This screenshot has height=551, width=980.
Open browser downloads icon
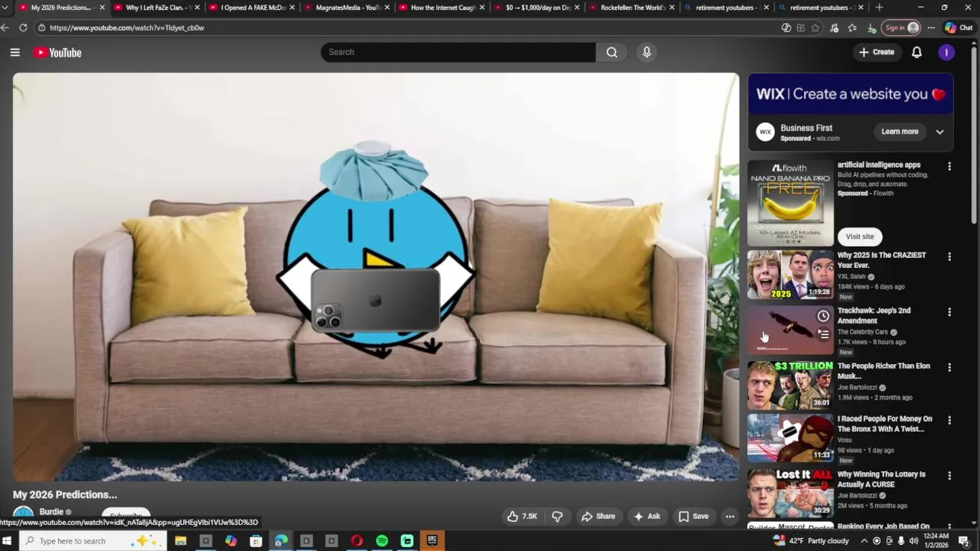[x=871, y=28]
